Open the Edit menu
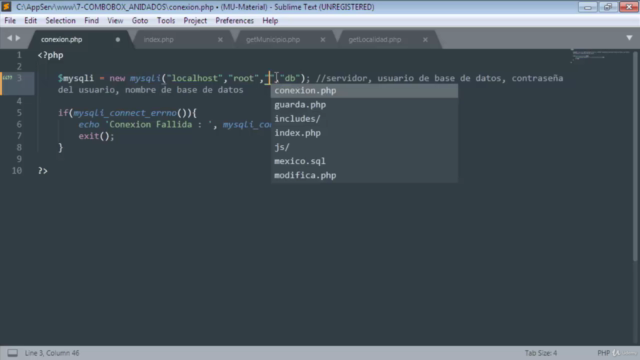The image size is (640, 360). click(30, 20)
